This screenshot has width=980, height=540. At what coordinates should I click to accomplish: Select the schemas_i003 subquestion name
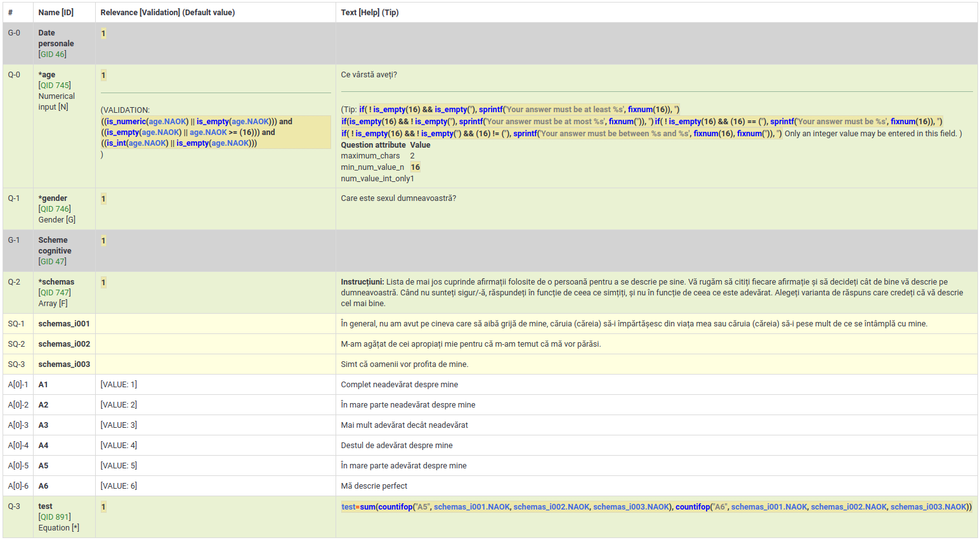64,364
